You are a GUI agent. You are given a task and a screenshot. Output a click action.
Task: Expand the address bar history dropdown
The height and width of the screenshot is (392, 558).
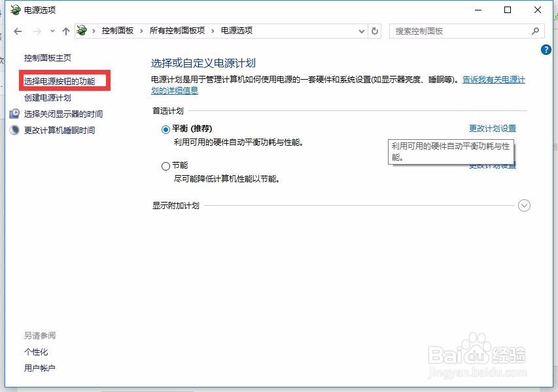tap(362, 31)
